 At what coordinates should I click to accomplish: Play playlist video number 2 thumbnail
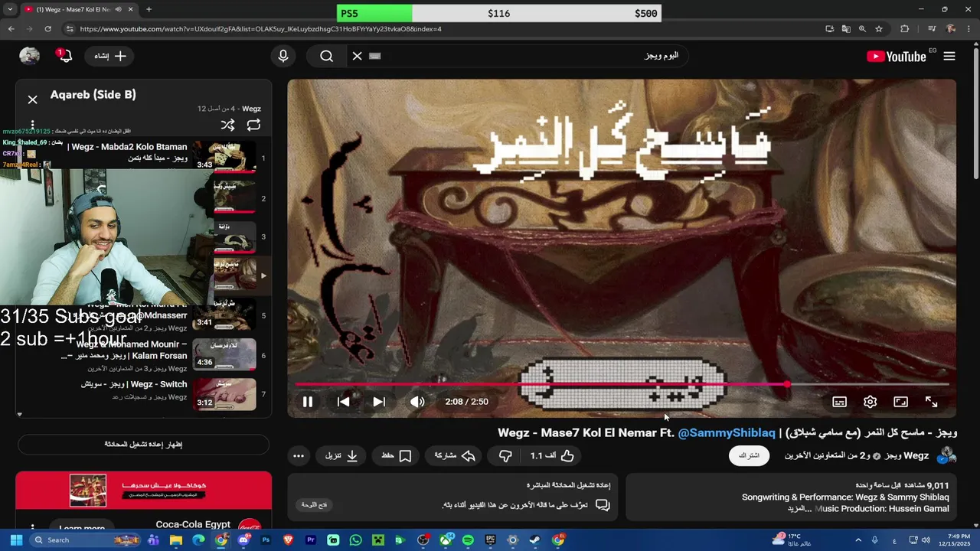(234, 198)
